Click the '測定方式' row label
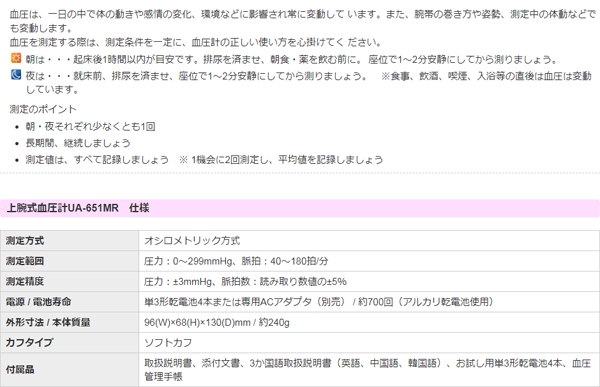Screen dimensions: 600x387 pos(25,241)
